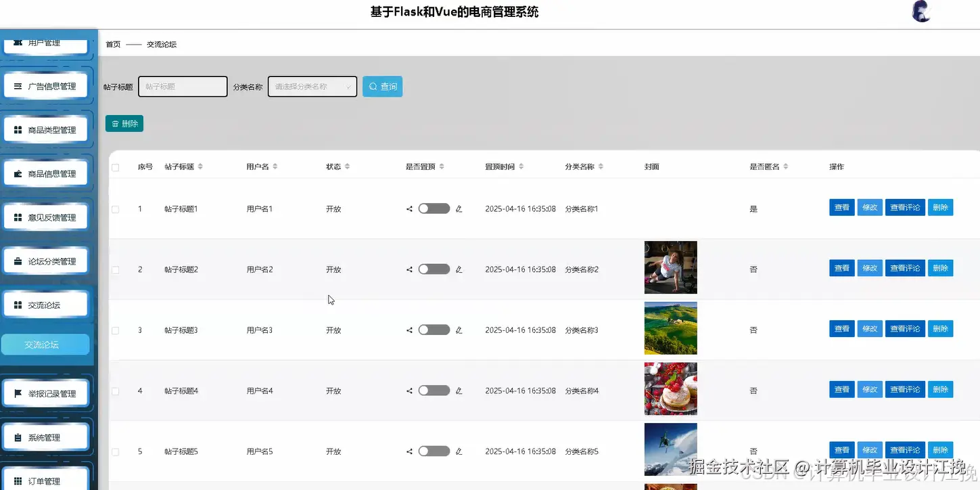Open 订单管理 sidebar menu
The width and height of the screenshot is (980, 490).
pos(46,479)
